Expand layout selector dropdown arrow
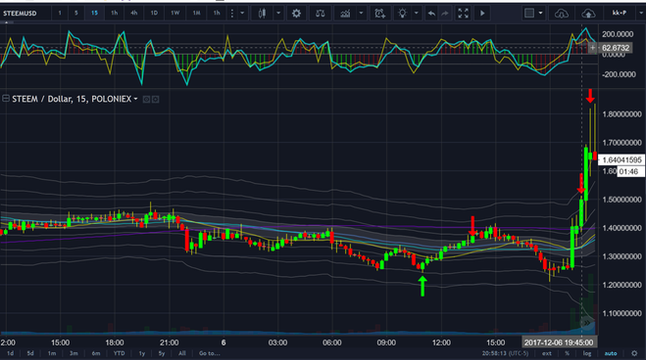Image resolution: width=646 pixels, height=360 pixels. (x=541, y=13)
